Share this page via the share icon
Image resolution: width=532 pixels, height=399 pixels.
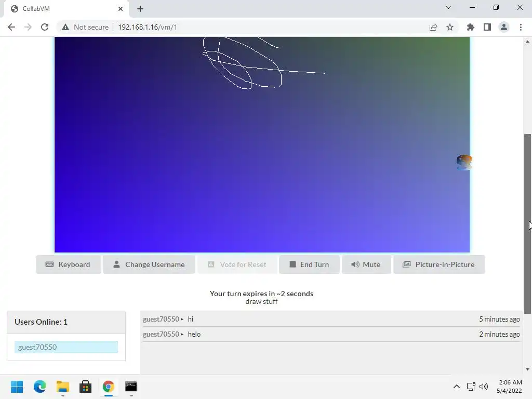point(433,27)
